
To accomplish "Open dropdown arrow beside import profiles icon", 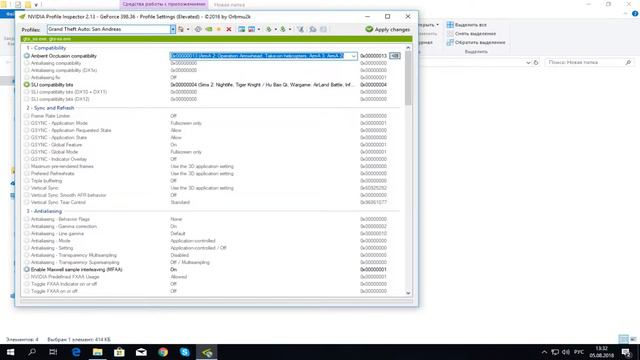I will coord(290,29).
